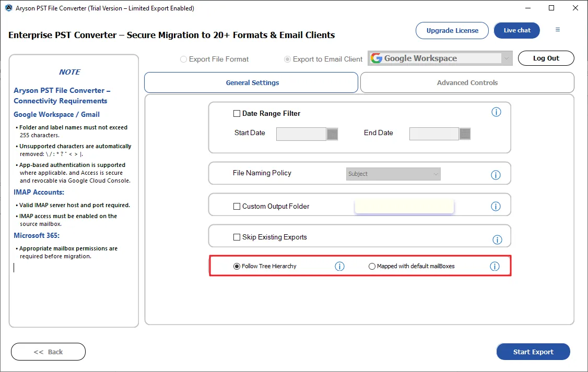Click the End Date input field
Screen dimensions: 588x372
click(x=434, y=134)
